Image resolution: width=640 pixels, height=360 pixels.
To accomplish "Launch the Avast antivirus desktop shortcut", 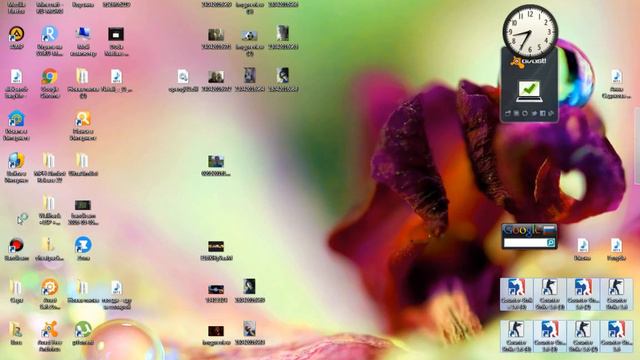I will [x=49, y=330].
